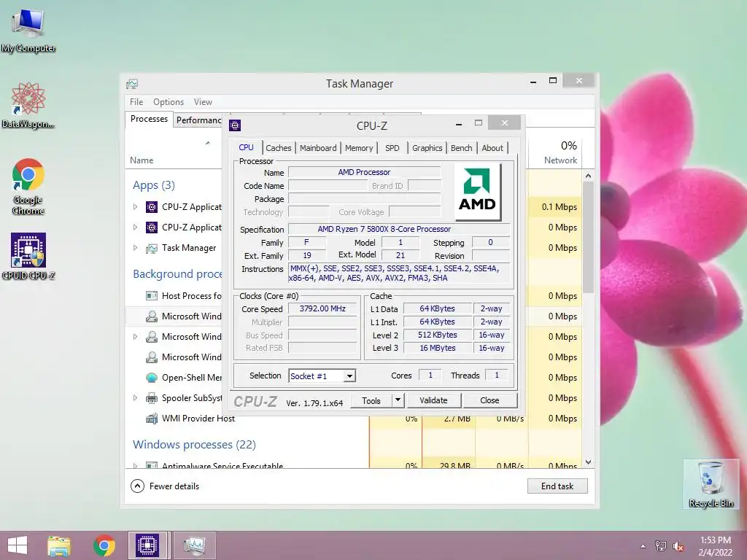
Task: Open CPUID CPU-Z desktop shortcut
Action: point(28,256)
